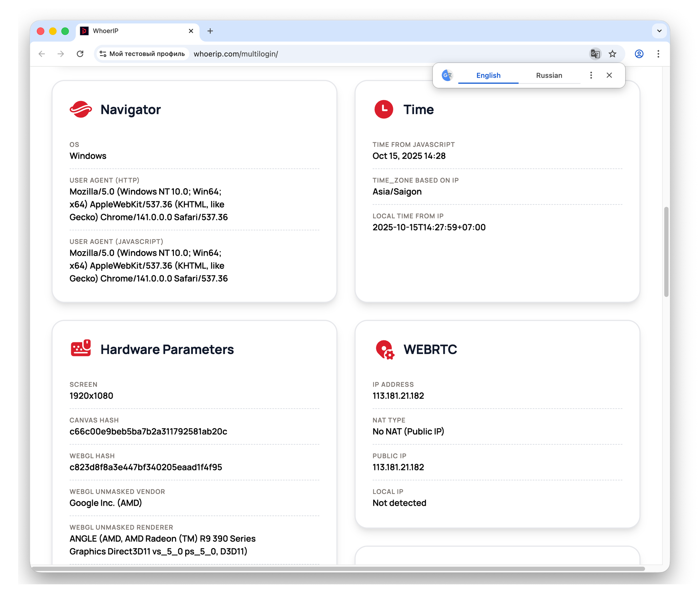Open translate popup options menu
The image size is (700, 612).
(591, 75)
